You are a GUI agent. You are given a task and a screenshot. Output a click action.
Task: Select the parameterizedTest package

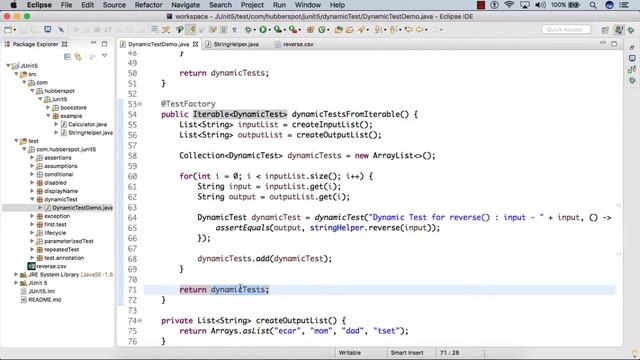tap(69, 241)
